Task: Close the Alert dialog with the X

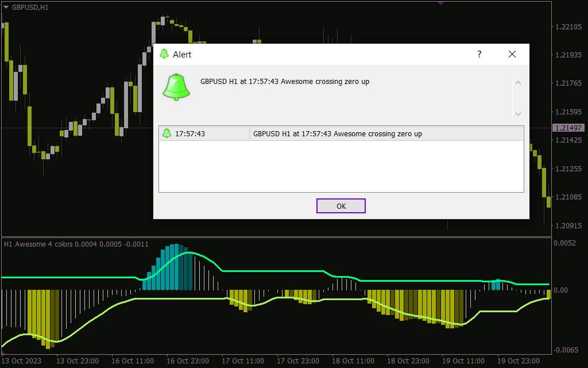Action: pos(512,54)
